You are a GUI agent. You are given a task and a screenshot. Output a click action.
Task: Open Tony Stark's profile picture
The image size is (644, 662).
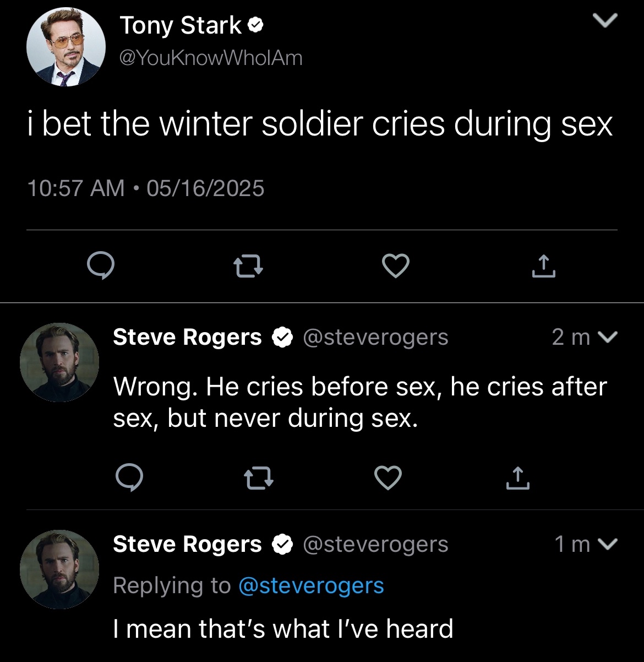(66, 47)
